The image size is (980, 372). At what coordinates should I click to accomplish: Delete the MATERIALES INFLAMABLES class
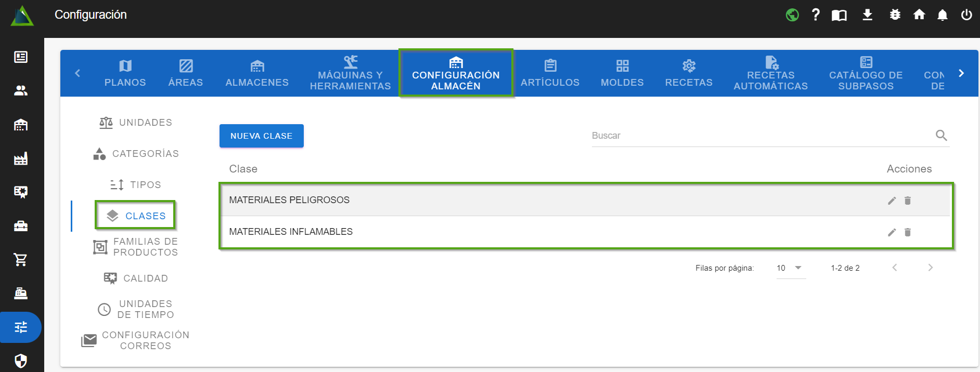coord(907,232)
